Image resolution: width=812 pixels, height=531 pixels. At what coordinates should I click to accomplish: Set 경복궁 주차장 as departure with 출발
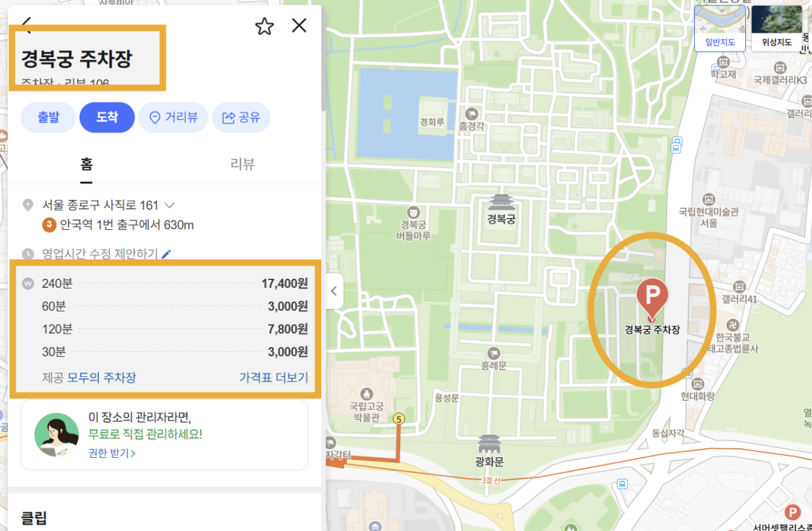coord(48,118)
